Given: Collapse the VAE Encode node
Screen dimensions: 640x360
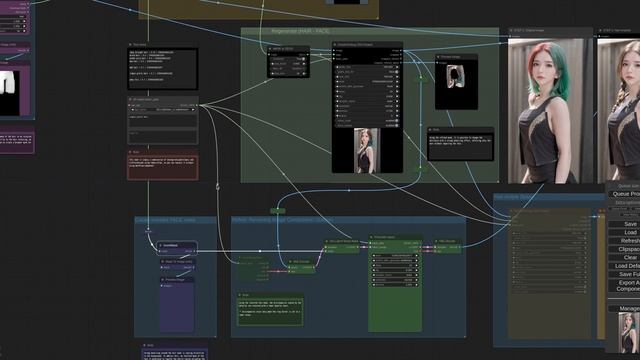Looking at the screenshot, I should tap(291, 262).
